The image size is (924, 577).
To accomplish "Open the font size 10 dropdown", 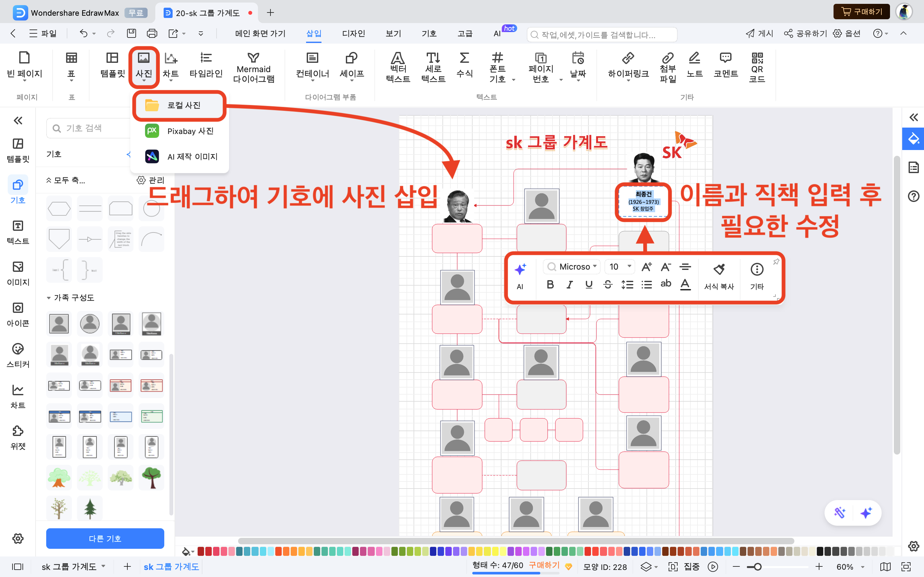I will [629, 266].
